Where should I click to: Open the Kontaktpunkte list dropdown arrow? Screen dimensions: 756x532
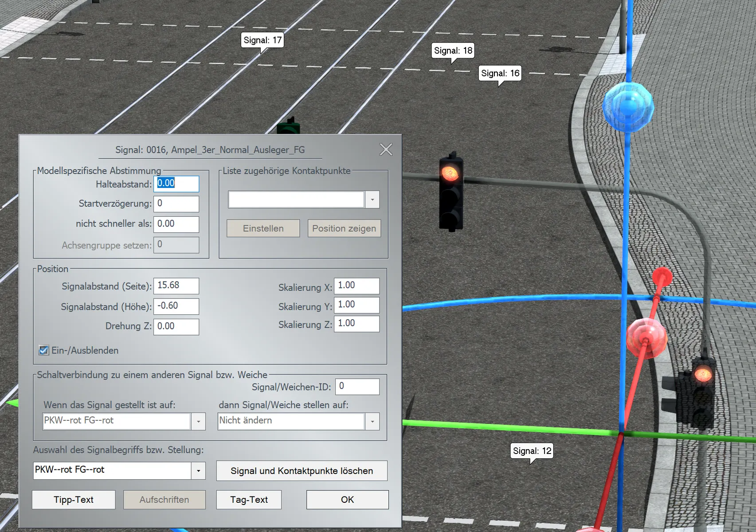(372, 200)
